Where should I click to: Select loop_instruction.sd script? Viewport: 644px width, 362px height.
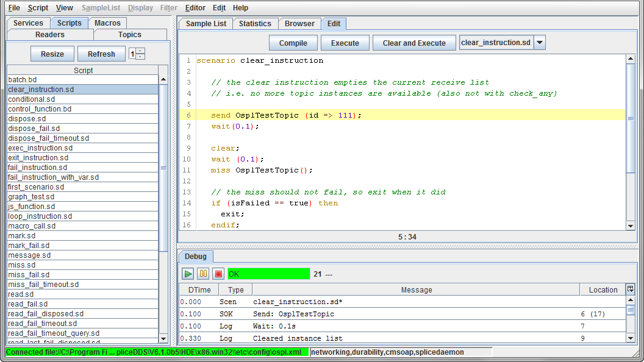82,216
